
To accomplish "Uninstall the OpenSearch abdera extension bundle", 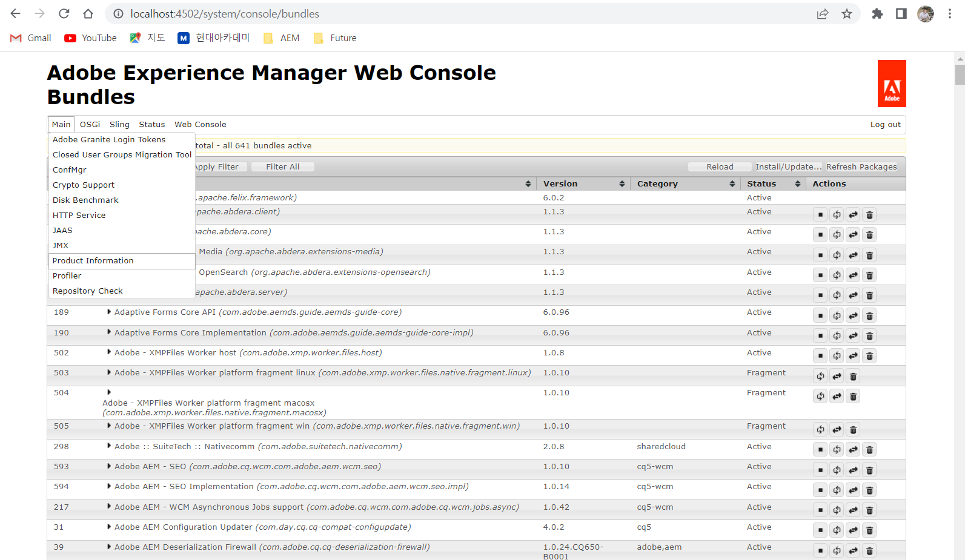I will tap(869, 275).
